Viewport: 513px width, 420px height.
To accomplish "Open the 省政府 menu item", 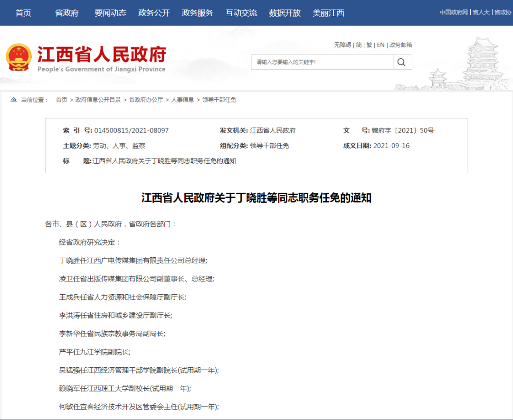I will point(66,13).
